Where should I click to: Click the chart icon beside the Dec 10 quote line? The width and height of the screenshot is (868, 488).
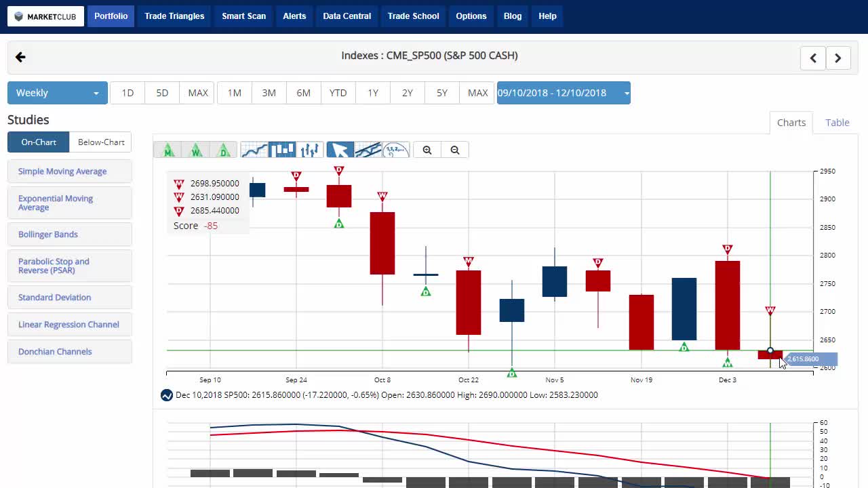[167, 395]
